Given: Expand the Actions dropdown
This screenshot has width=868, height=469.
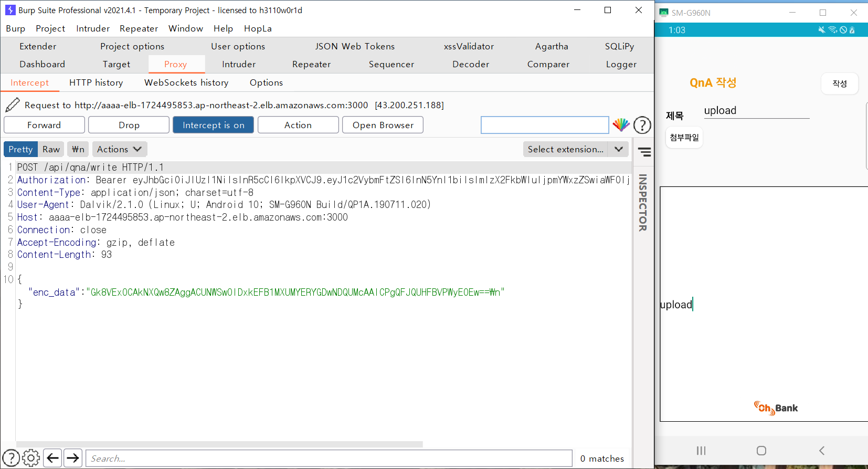Looking at the screenshot, I should point(120,149).
